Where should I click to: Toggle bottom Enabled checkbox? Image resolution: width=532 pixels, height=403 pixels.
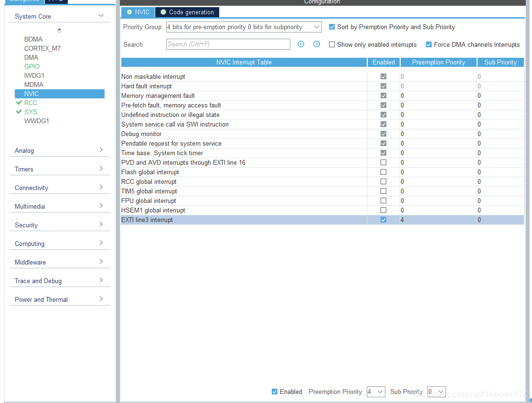[275, 392]
